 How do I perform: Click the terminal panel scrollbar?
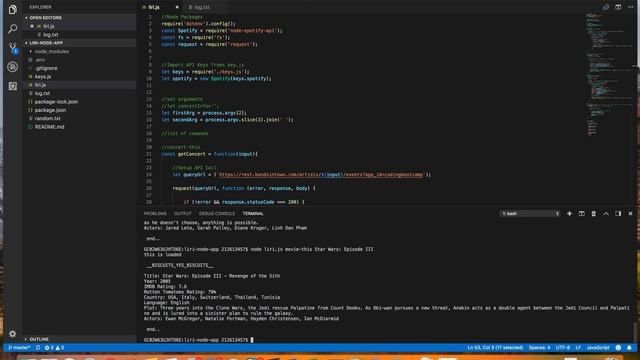tap(635, 333)
